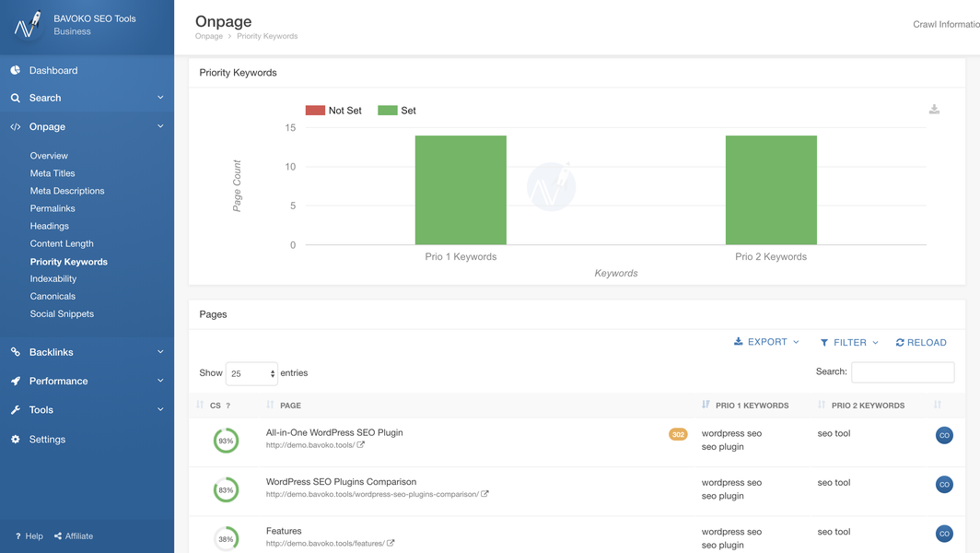The image size is (980, 553).
Task: Click the Tools wrench icon
Action: click(15, 410)
